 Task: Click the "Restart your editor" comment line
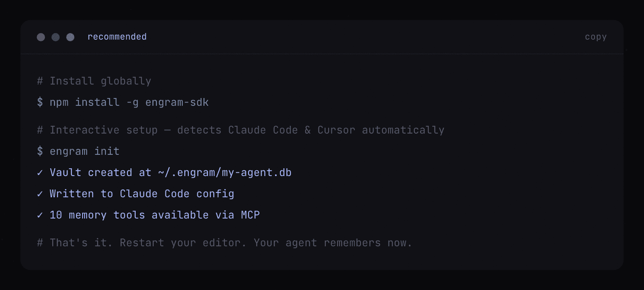(224, 243)
